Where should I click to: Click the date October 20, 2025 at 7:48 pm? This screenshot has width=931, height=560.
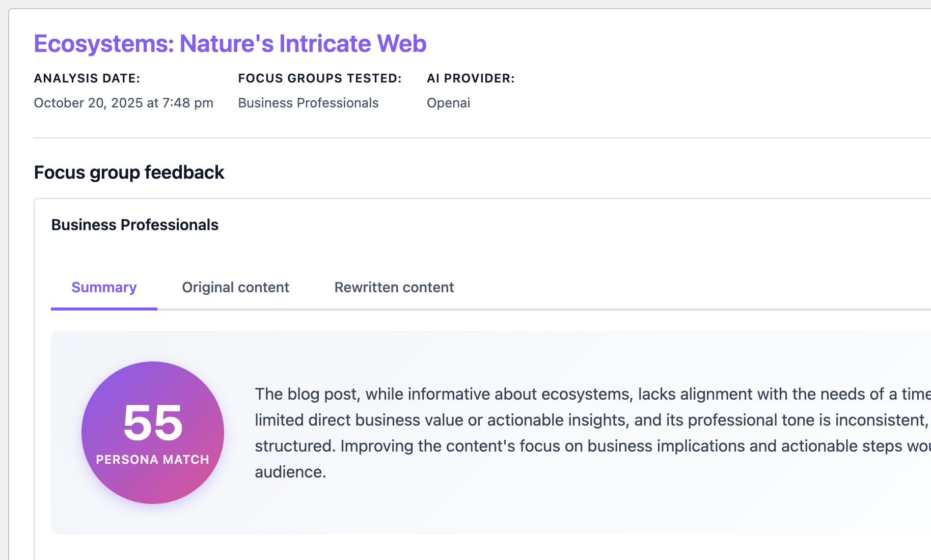(123, 103)
